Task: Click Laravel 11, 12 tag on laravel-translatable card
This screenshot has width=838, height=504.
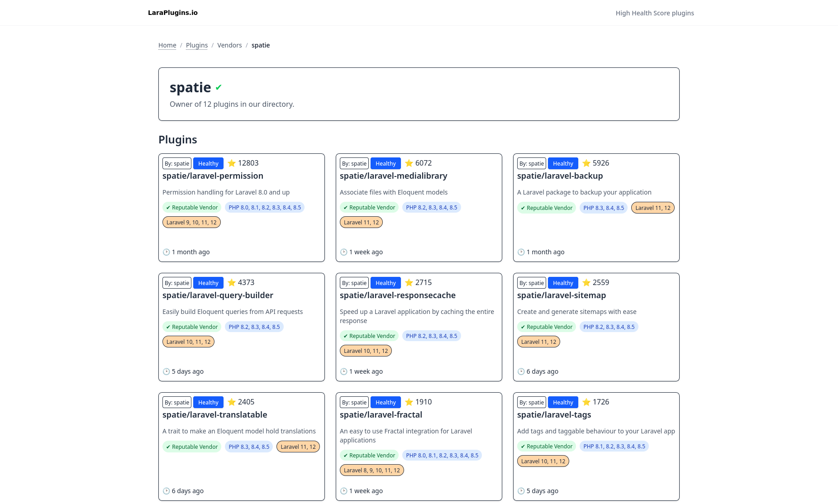Action: [298, 447]
